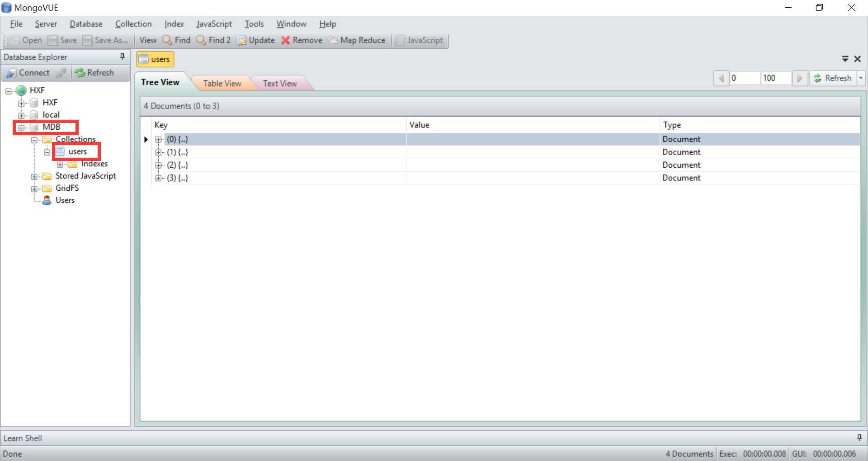Click View in the toolbar
Screen dimensions: 868x461
click(x=148, y=40)
